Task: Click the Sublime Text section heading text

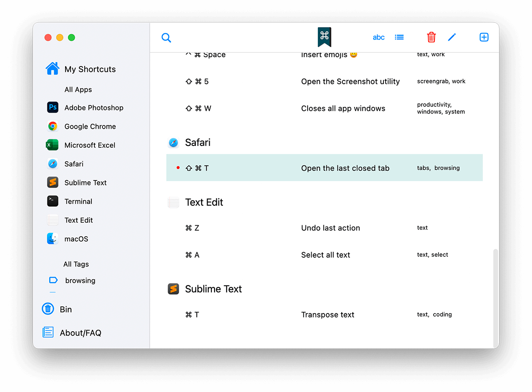Action: (x=213, y=289)
